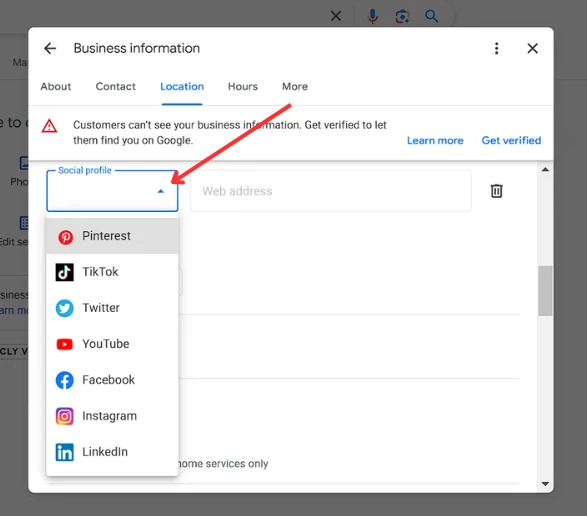
Task: Click the Pinterest logo icon
Action: click(66, 237)
